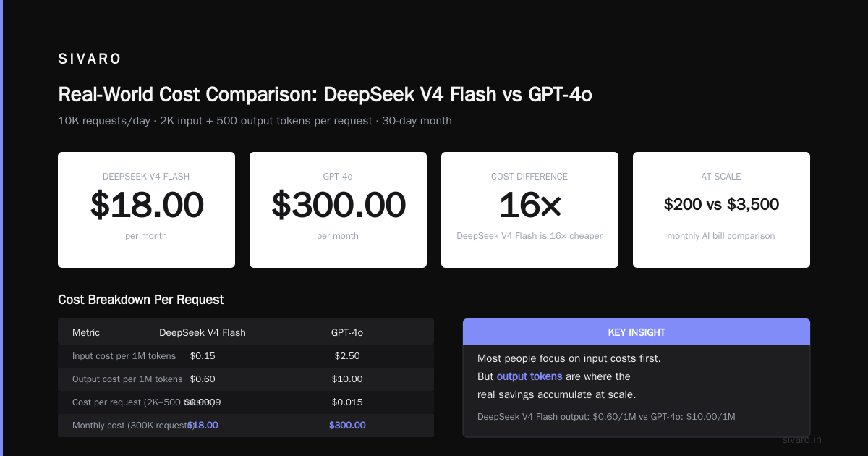Click the $0.015 cost per request cell
This screenshot has width=868, height=456.
pyautogui.click(x=347, y=402)
